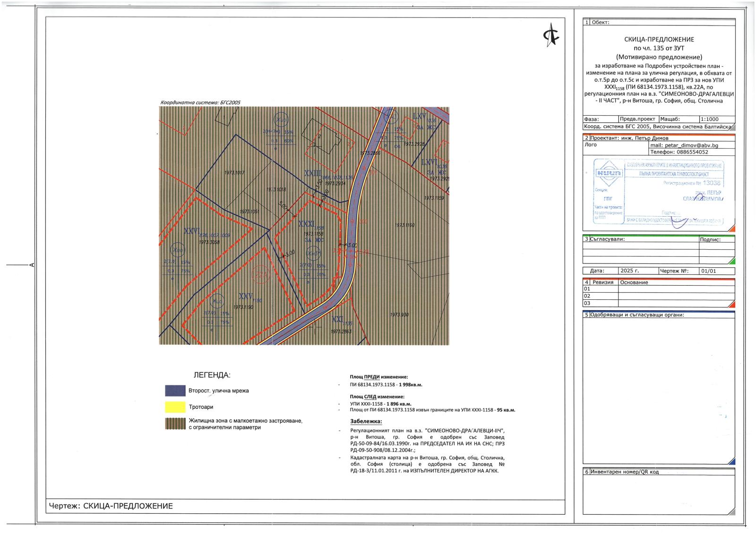Image resolution: width=756 pixels, height=534 pixels.
Task: Select the yellow Тротоари legend swatch
Action: tap(175, 407)
